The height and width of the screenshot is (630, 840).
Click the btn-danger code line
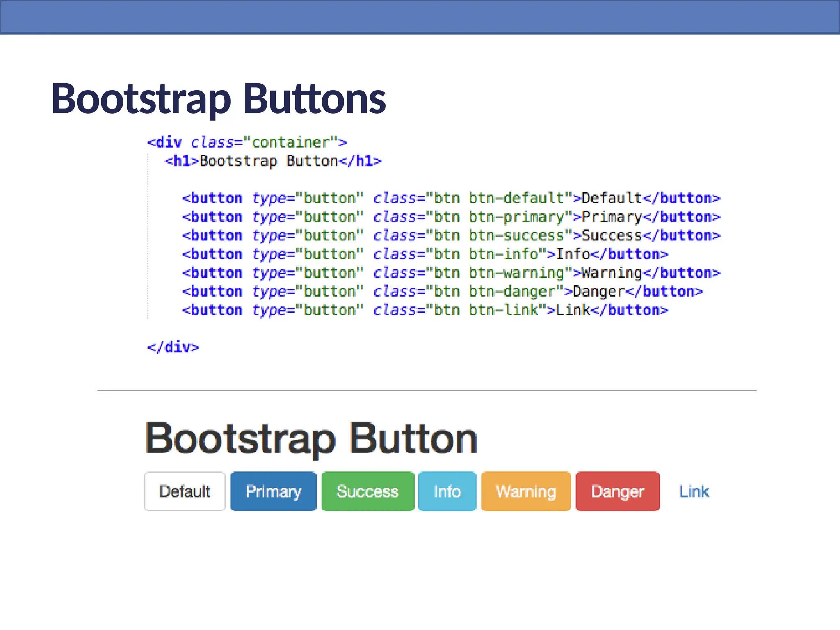pos(442,291)
